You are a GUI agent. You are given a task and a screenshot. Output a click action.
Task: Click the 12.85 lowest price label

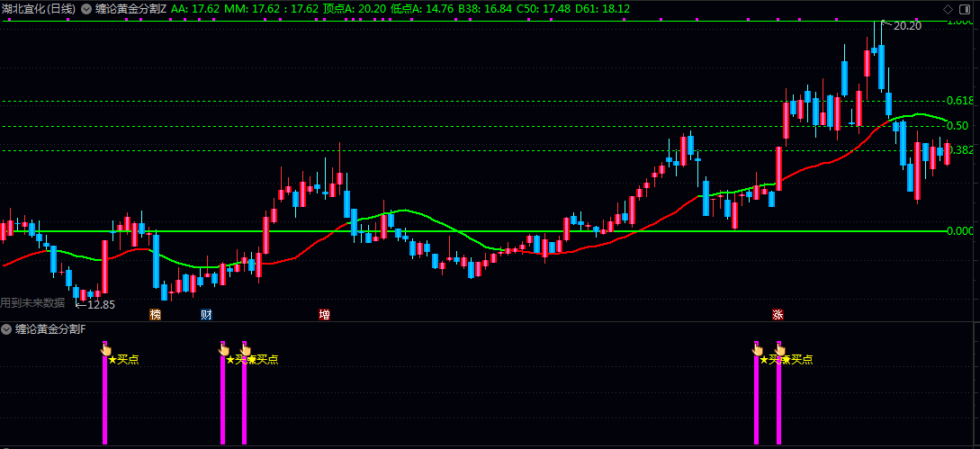tap(102, 304)
